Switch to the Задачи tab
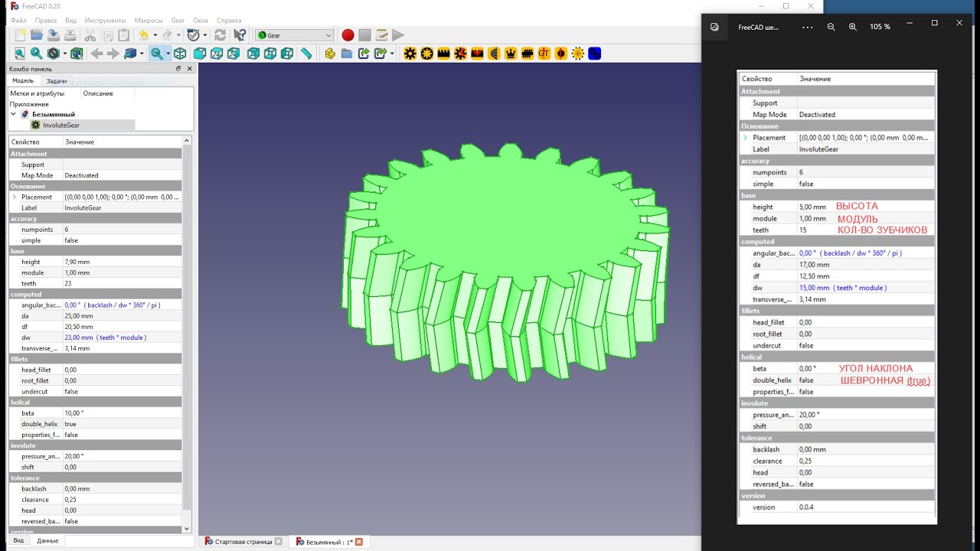 tap(56, 80)
